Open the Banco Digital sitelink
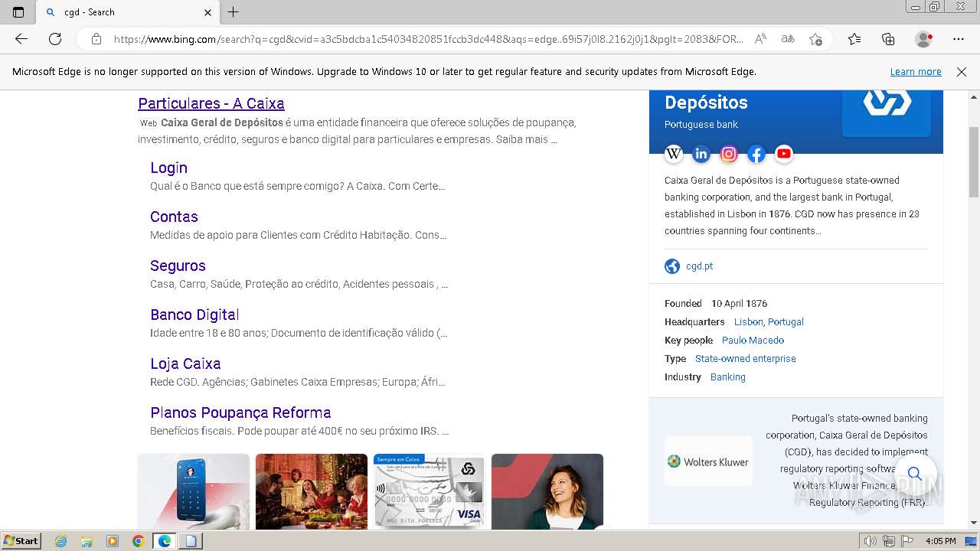 coord(194,315)
